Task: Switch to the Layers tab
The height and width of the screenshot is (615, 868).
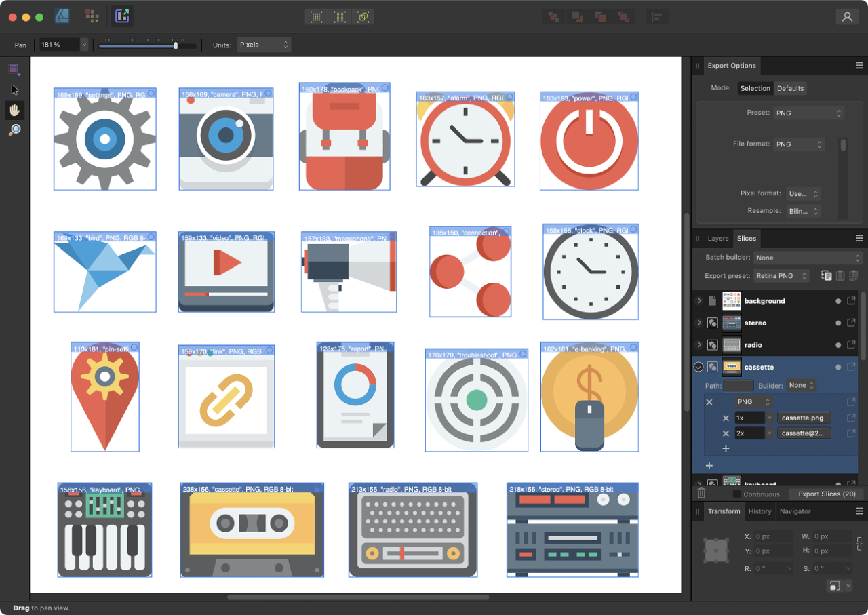Action: [x=717, y=239]
